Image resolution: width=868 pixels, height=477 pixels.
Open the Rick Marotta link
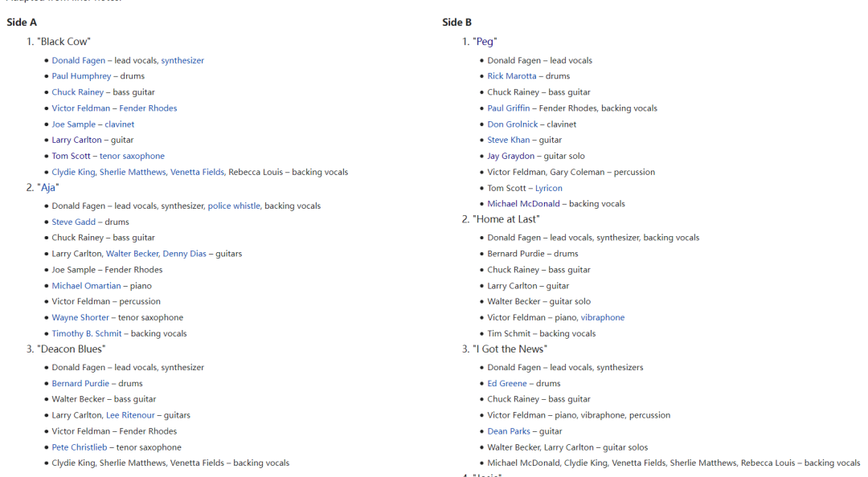pyautogui.click(x=511, y=75)
